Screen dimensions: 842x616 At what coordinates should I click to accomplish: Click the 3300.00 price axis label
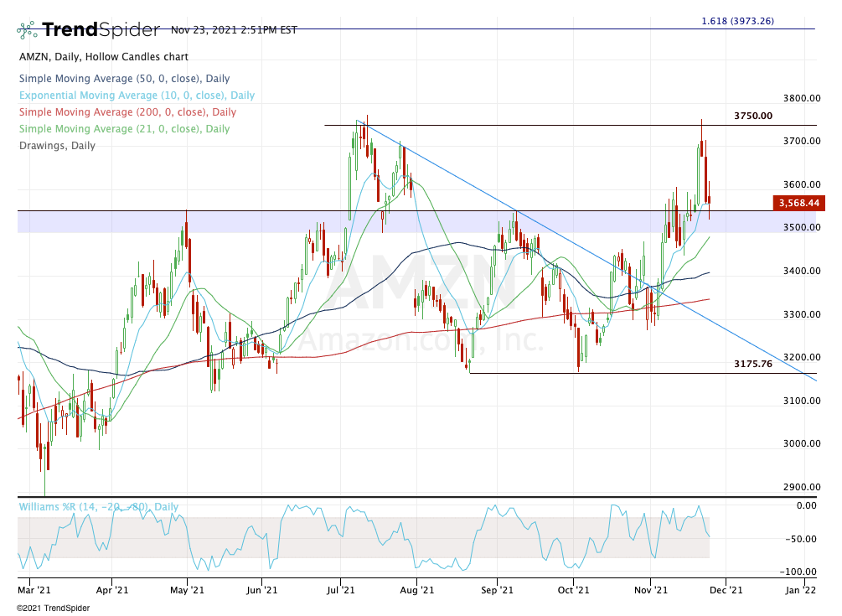[x=803, y=314]
